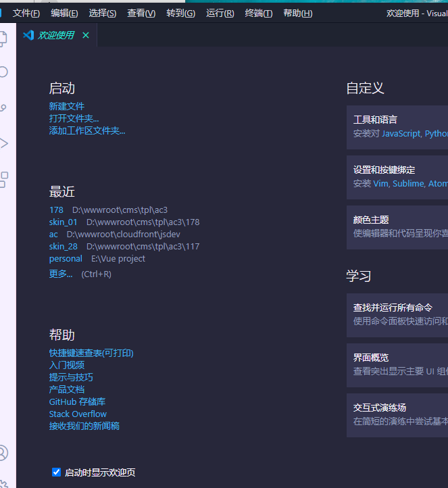
Task: Close the 欢迎使用 tab
Action: click(86, 35)
